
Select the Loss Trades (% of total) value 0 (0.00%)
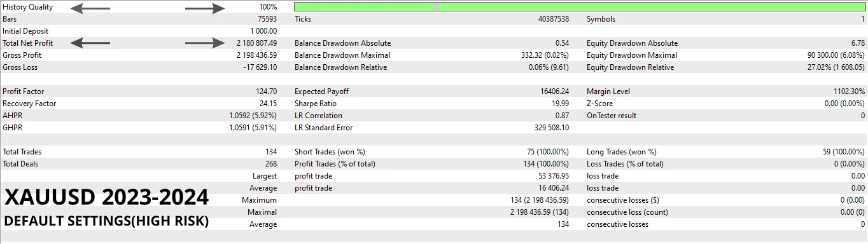pyautogui.click(x=850, y=164)
